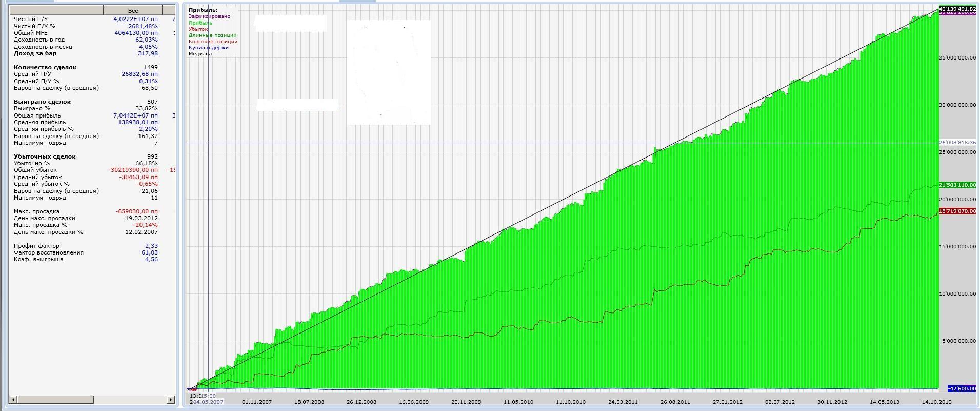Click the '14.10.2013' date axis label
Viewport: 980px width, 411px height.
[x=936, y=402]
